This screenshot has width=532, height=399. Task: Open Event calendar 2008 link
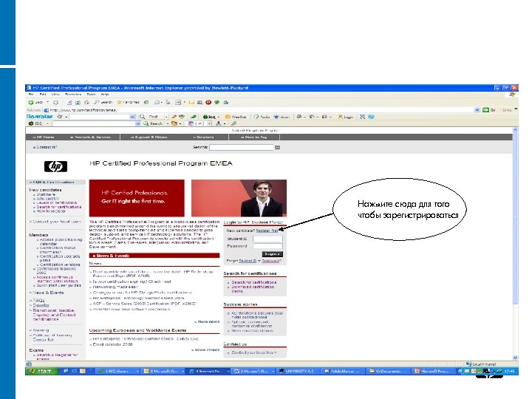(x=112, y=344)
